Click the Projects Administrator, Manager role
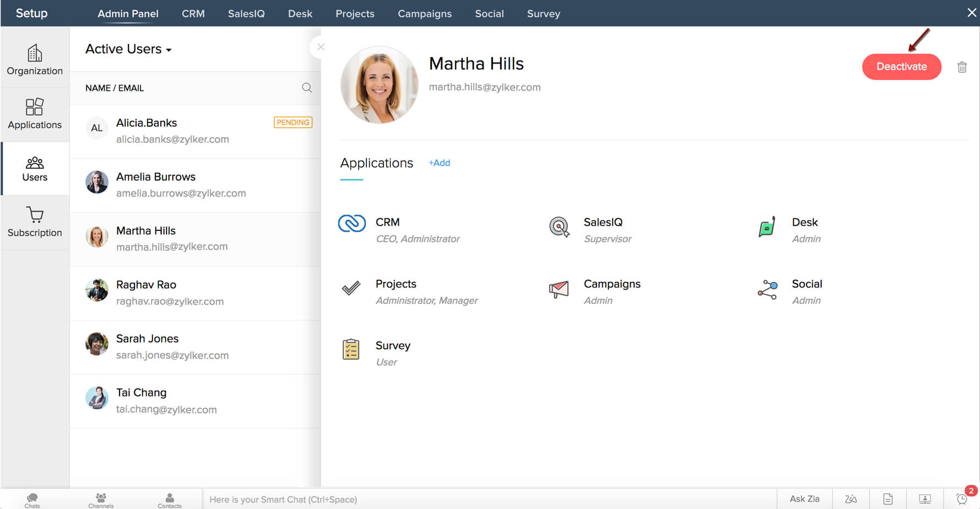 click(x=427, y=301)
